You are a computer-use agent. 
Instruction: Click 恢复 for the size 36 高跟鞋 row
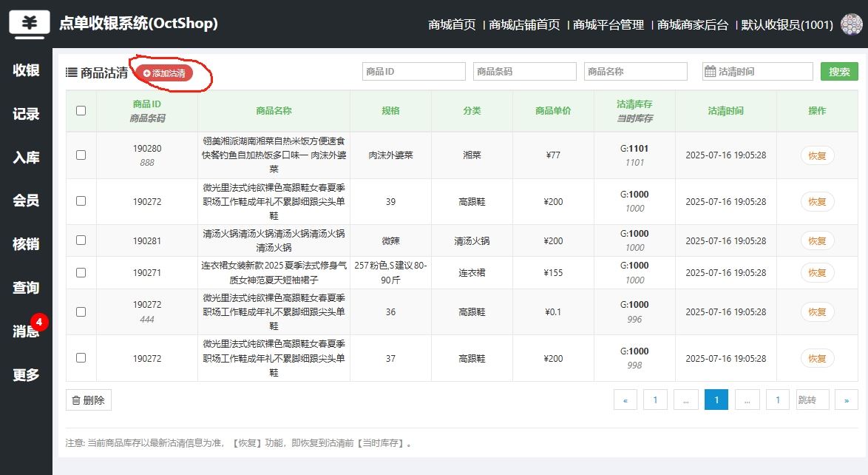(817, 312)
